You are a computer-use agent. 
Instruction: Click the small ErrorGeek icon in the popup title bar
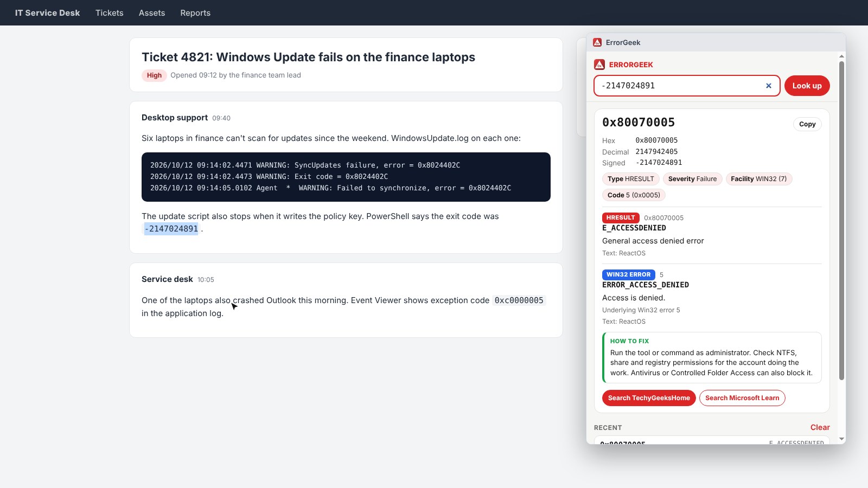597,42
